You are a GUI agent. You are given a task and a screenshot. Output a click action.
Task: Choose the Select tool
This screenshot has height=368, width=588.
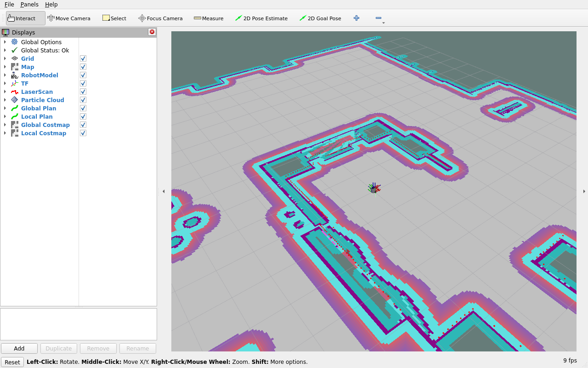pos(114,18)
